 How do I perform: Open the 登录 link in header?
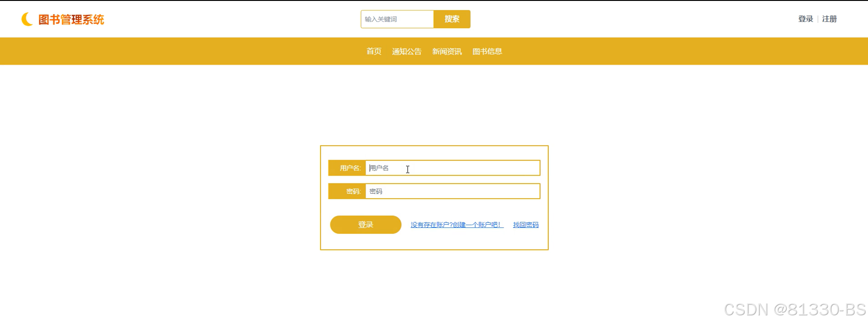(x=805, y=19)
